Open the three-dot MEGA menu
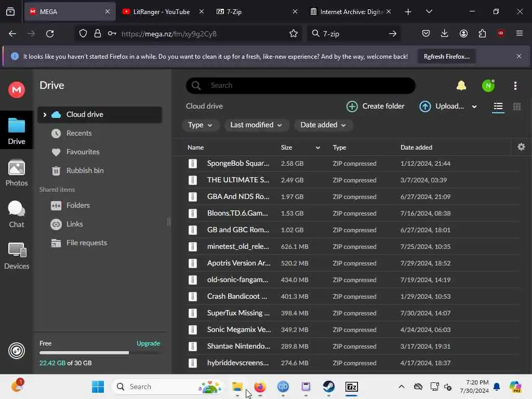Viewport: 532px width, 399px height. [x=515, y=86]
